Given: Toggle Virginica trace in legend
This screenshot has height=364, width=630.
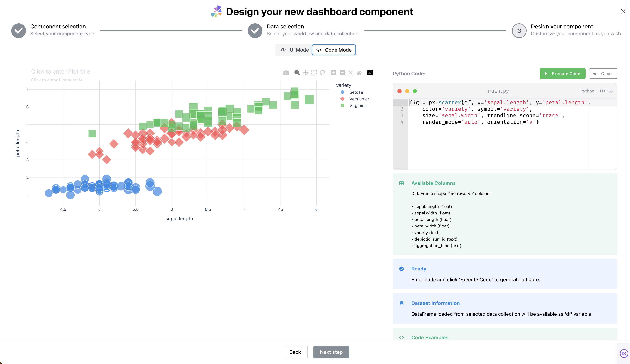Looking at the screenshot, I should tap(357, 106).
